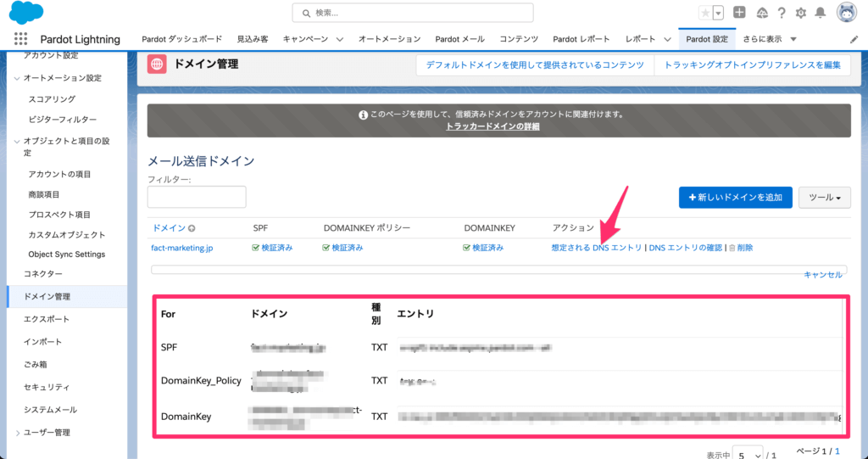This screenshot has width=868, height=459.
Task: Click into the フィルター input field
Action: click(197, 197)
